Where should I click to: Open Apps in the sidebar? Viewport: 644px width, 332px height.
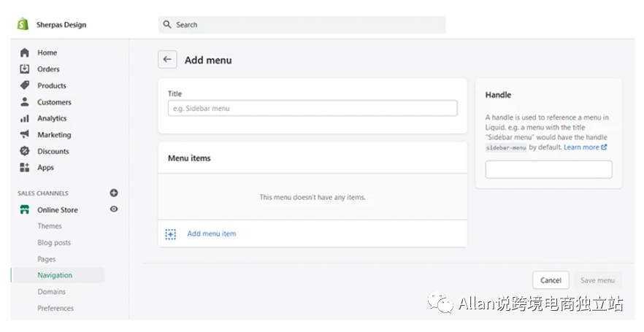click(45, 167)
